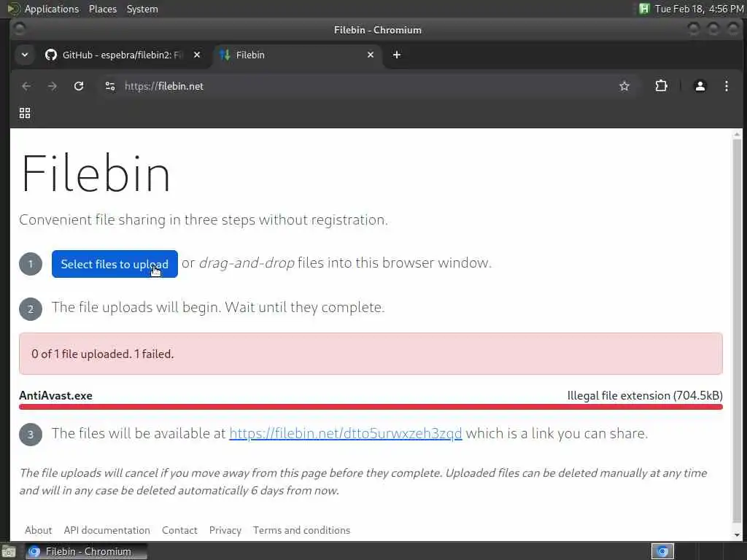Open API documentation footer link
Image resolution: width=747 pixels, height=560 pixels.
[107, 530]
